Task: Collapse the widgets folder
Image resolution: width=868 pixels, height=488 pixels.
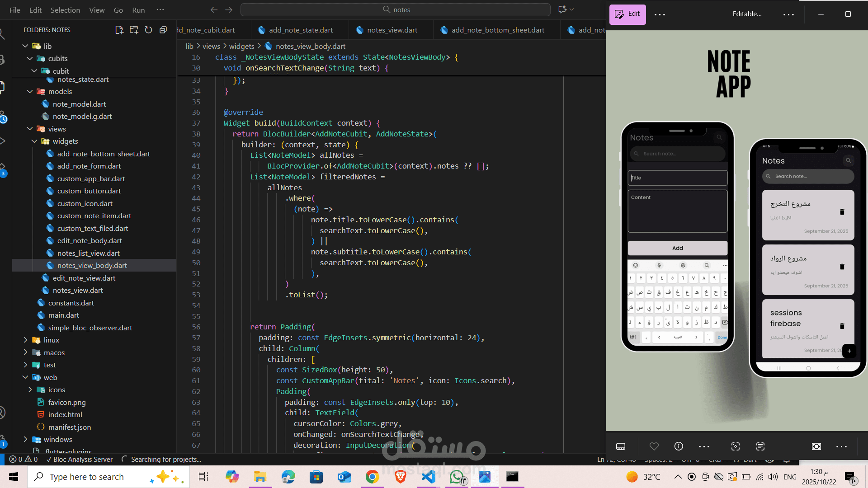Action: (x=34, y=141)
